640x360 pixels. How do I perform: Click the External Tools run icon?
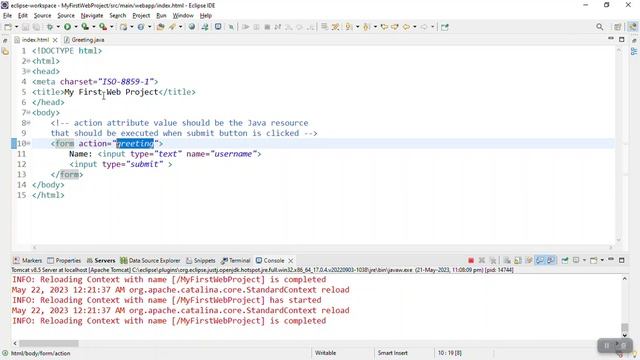pos(103,27)
